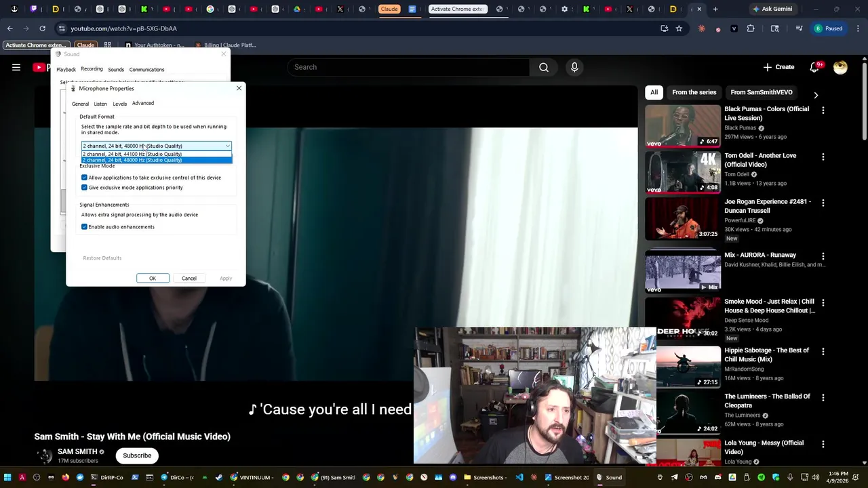Bookmark this page with star icon

[679, 28]
